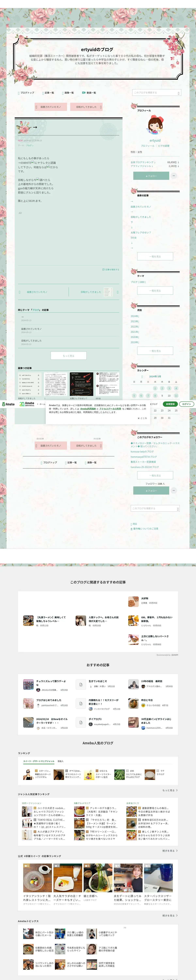
Task: Expand the 2023年 monthly archive
Action: [x=135, y=321]
